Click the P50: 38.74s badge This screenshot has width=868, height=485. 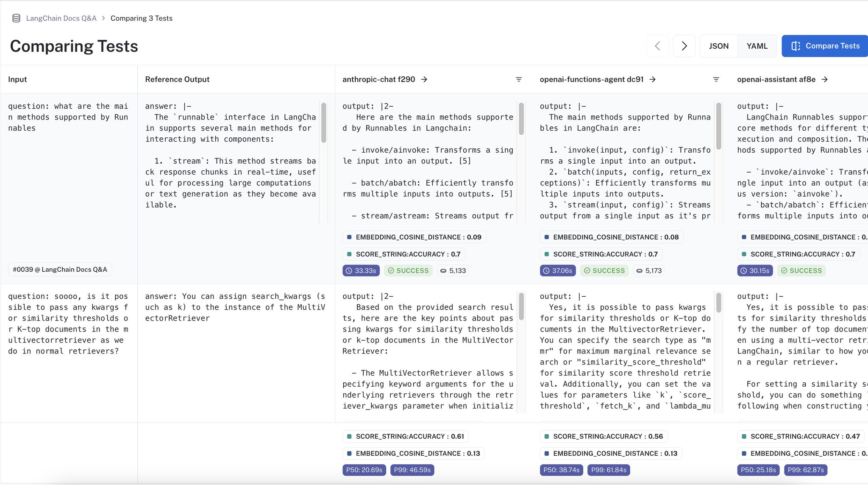[x=562, y=470]
